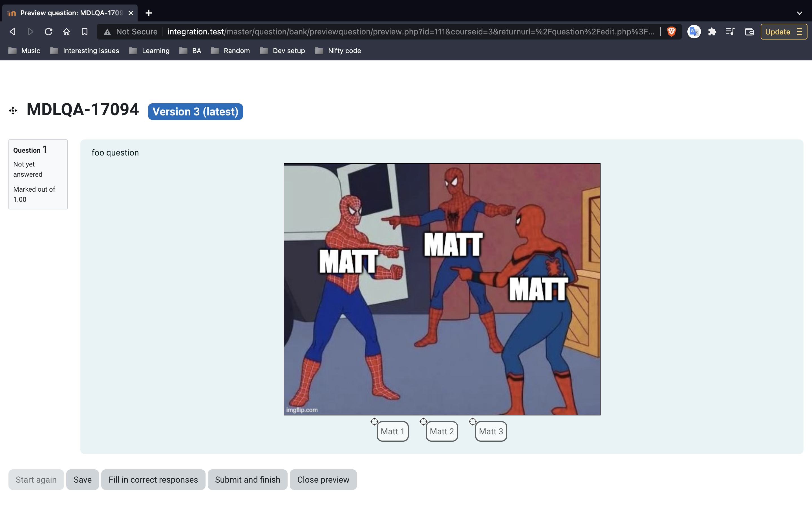Screen dimensions: 812x508
Task: Reload the current page
Action: point(49,32)
